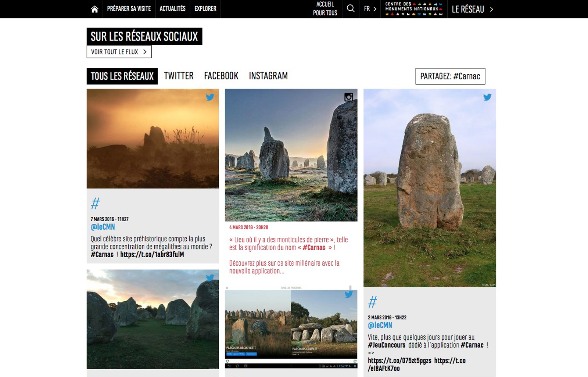588x377 pixels.
Task: Click Twitter icon on dusk stones photo
Action: click(x=210, y=278)
